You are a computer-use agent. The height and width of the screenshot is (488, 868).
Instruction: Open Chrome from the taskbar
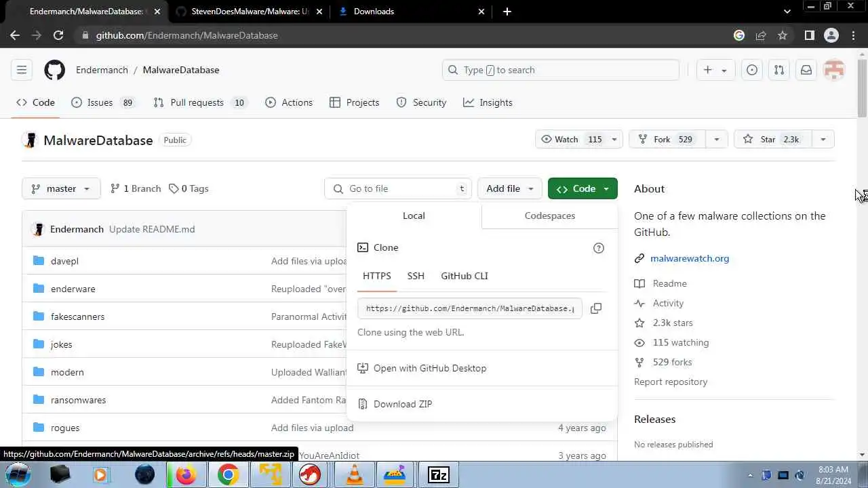228,475
